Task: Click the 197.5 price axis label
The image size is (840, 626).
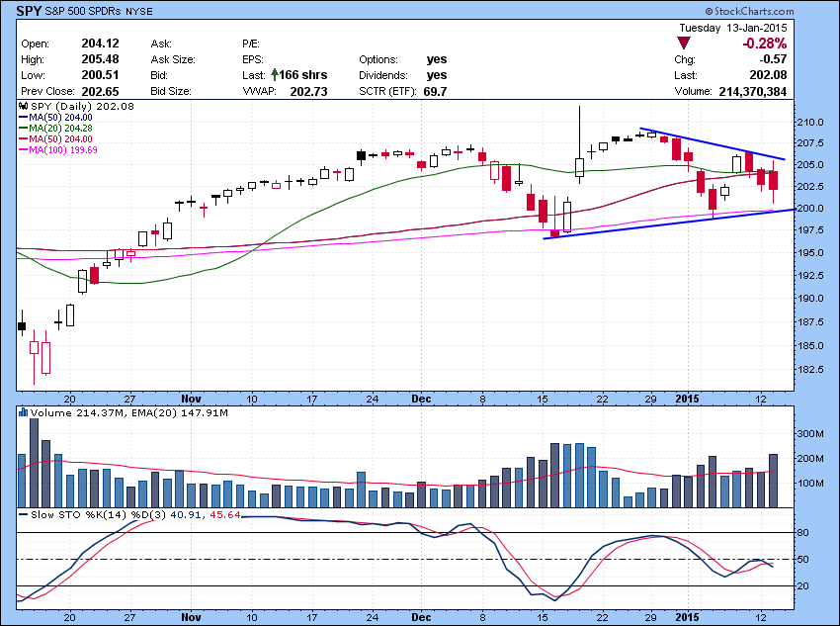Action: (810, 229)
